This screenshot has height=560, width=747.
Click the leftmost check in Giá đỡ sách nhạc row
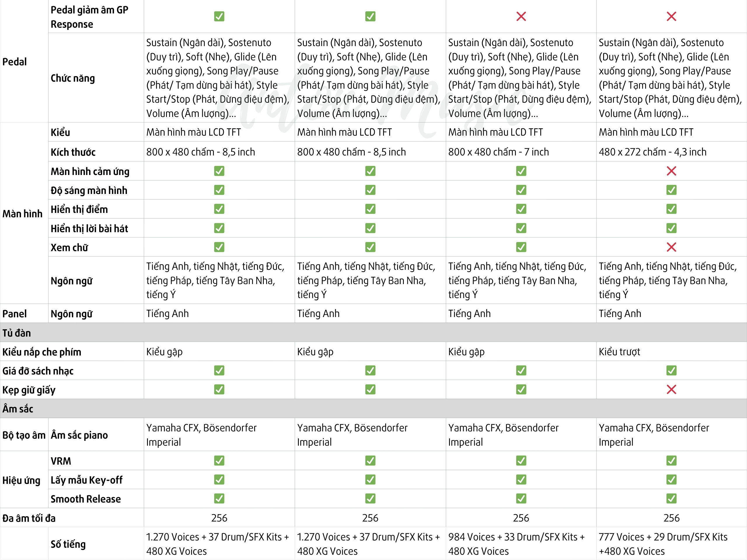219,371
